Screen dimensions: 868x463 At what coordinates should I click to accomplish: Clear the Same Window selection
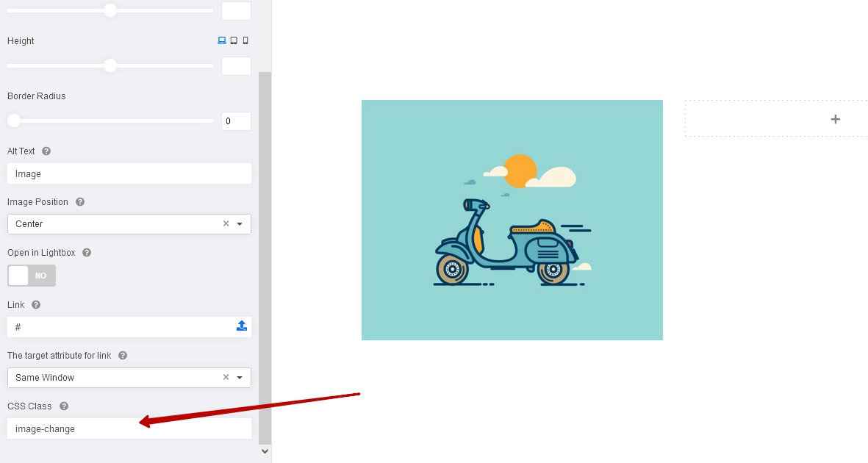coord(226,378)
